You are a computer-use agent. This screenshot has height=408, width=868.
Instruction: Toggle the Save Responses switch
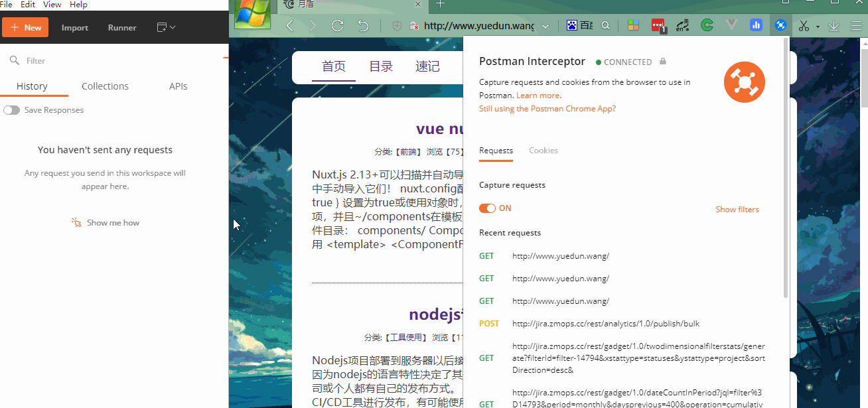click(12, 110)
